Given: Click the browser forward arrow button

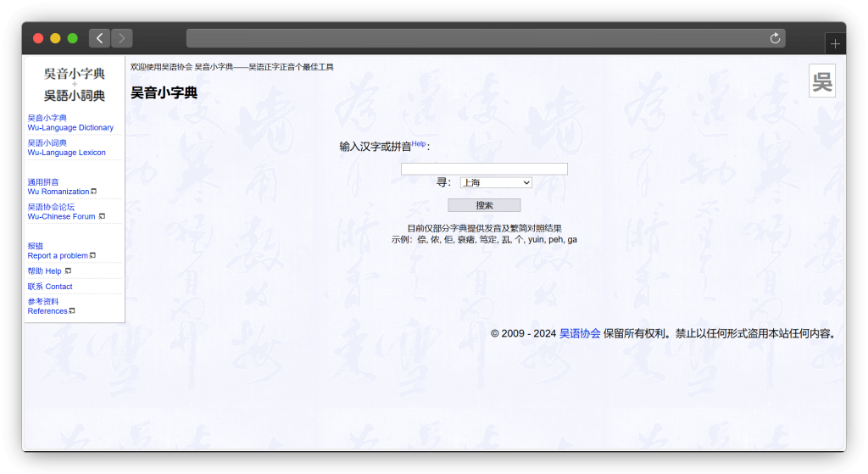Looking at the screenshot, I should (x=122, y=38).
